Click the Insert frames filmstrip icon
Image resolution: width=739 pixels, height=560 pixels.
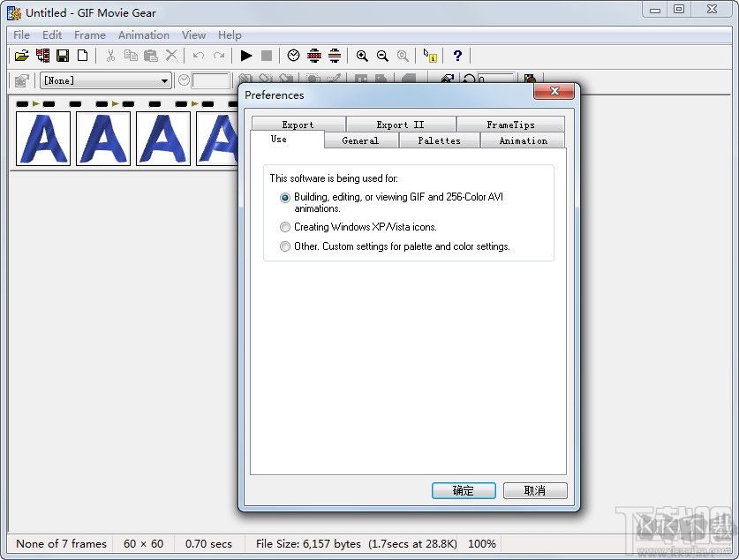42,56
